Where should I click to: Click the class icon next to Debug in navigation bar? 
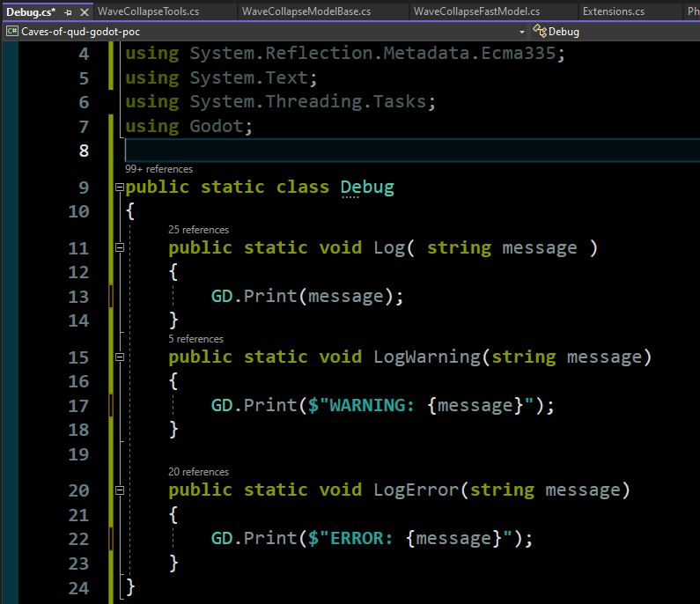(539, 32)
